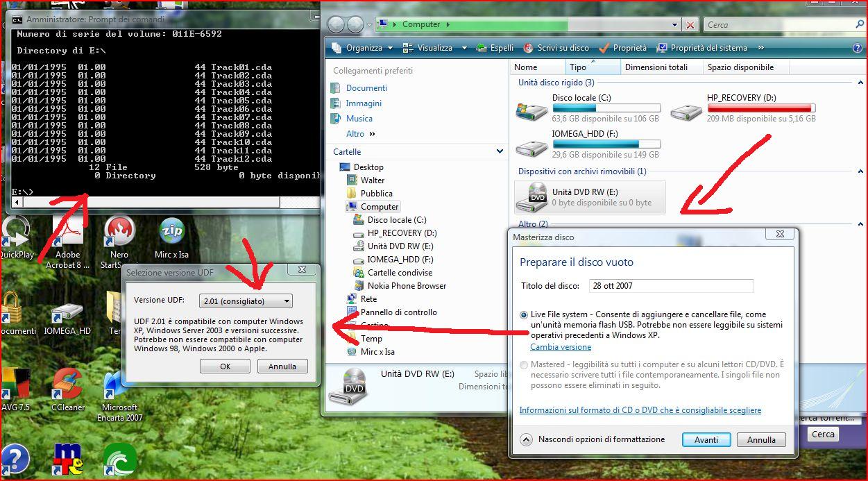Image resolution: width=868 pixels, height=481 pixels.
Task: Sort by the Tipo column header
Action: tap(593, 67)
